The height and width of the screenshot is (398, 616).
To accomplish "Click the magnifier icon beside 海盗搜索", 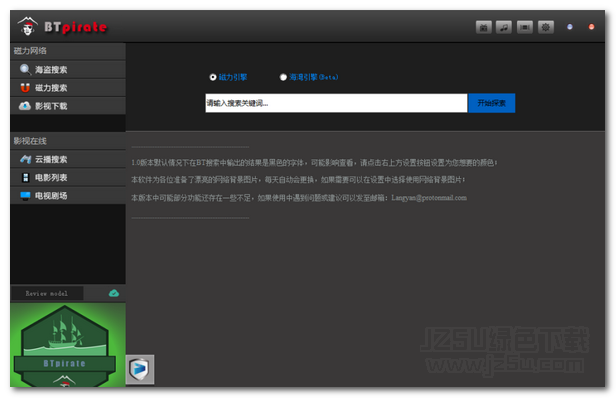I will (25, 70).
